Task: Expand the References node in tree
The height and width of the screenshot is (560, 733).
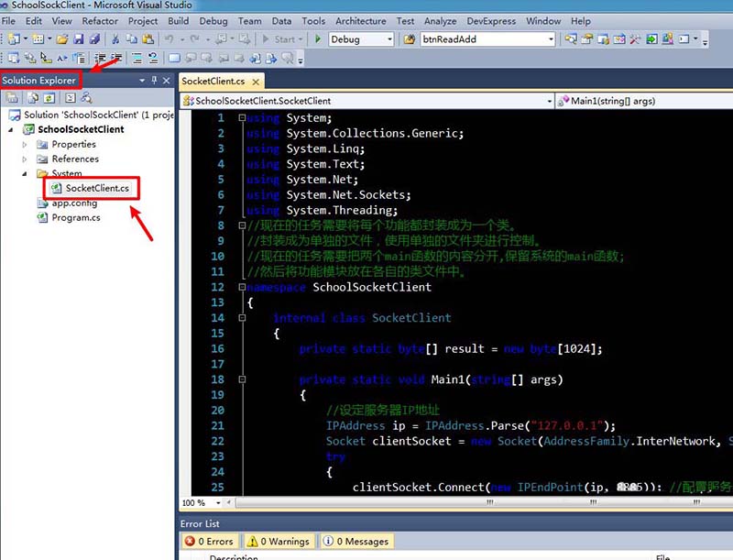Action: (x=26, y=159)
